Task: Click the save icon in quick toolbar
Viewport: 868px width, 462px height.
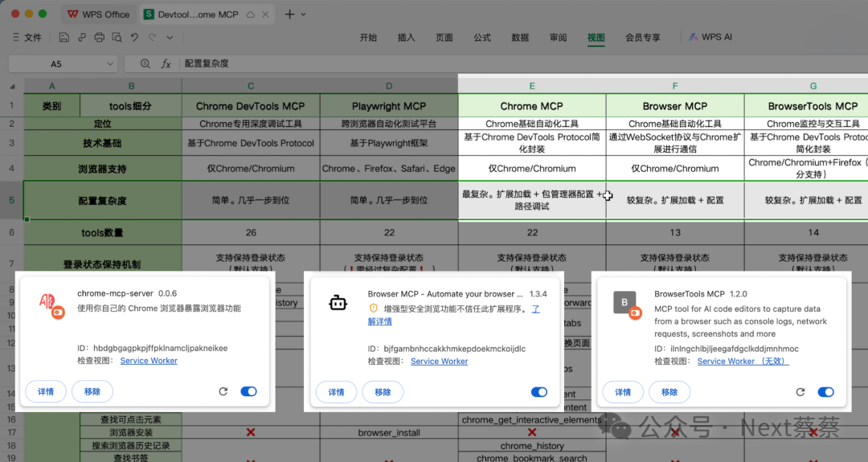Action: pos(63,37)
